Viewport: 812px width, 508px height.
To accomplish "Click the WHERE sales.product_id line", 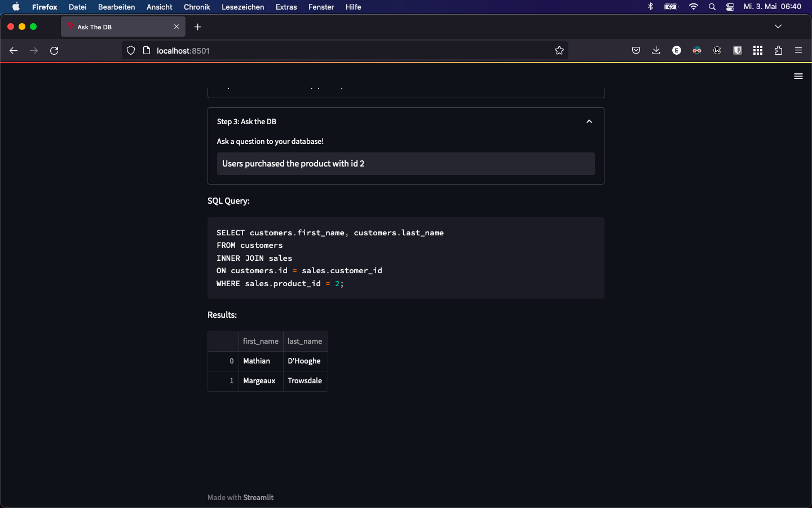I will tap(280, 283).
